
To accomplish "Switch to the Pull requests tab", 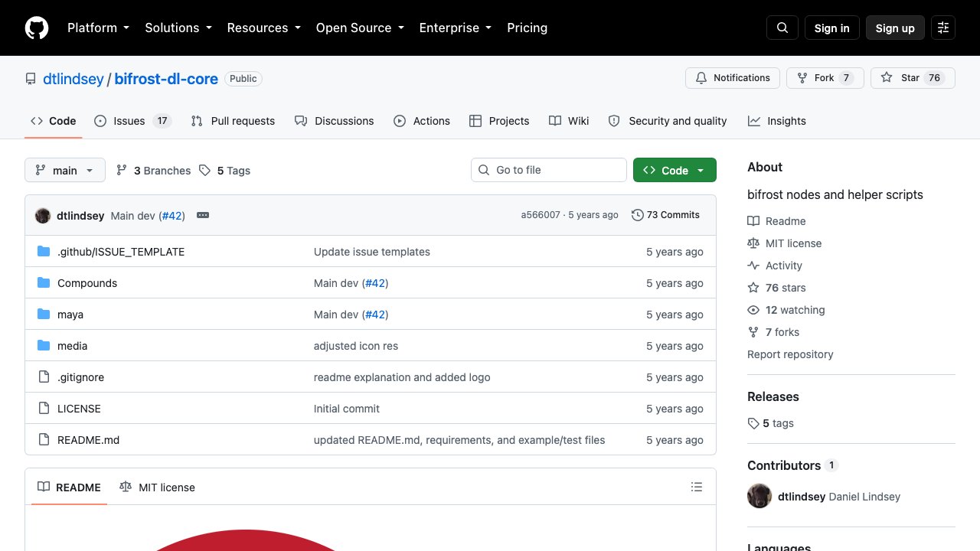I will point(233,121).
